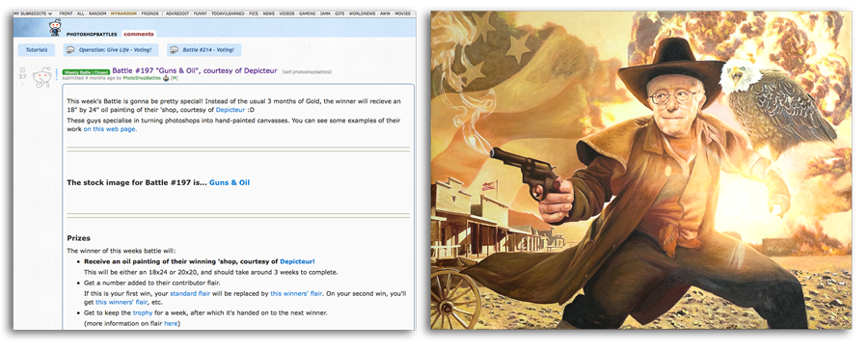Click the self.photoshopbattles domain text
The image size is (868, 352).
[x=307, y=72]
